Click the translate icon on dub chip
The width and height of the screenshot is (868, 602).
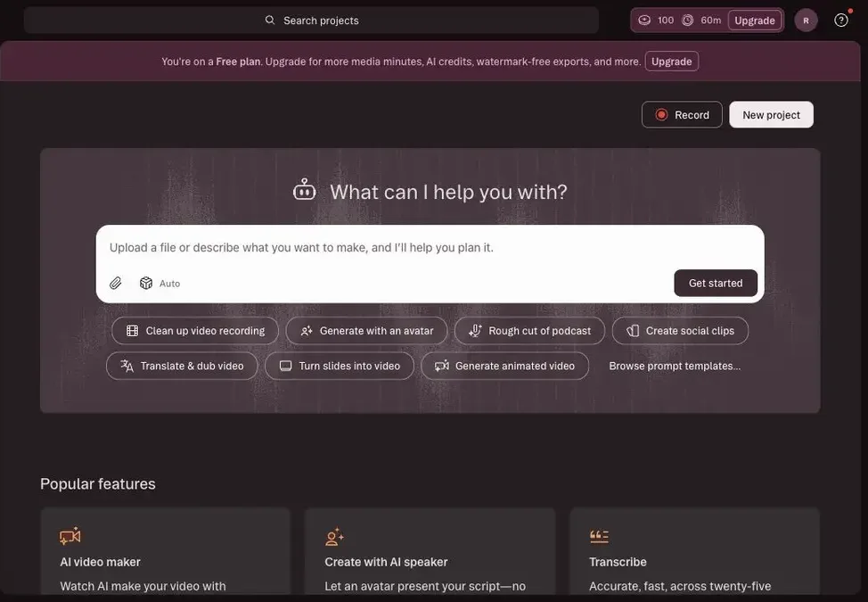(x=127, y=366)
